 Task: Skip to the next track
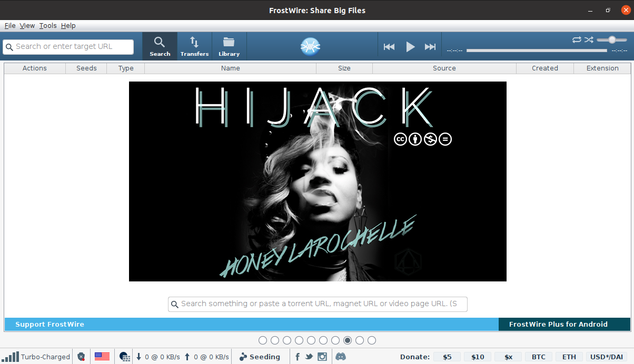(430, 47)
